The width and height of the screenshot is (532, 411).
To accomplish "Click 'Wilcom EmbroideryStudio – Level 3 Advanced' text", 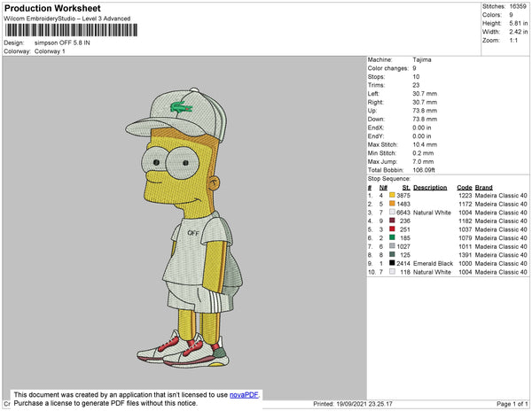I will pos(67,19).
